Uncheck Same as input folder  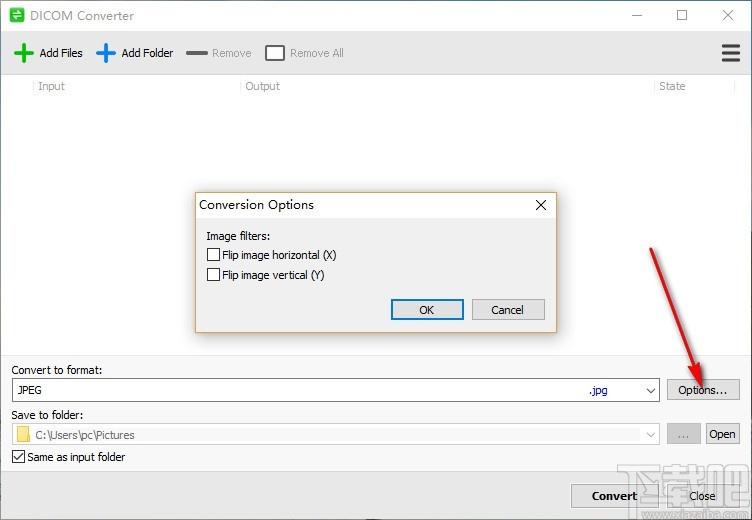18,456
